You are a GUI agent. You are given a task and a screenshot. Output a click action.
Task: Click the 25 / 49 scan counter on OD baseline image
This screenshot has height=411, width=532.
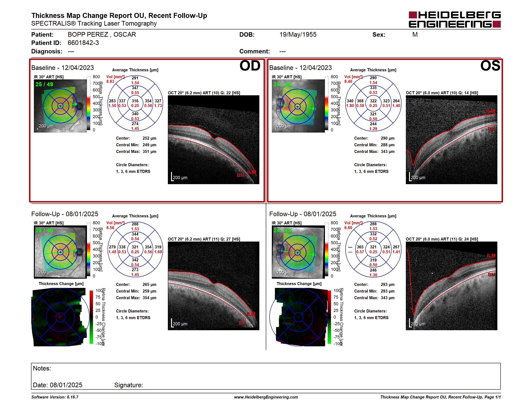[44, 84]
